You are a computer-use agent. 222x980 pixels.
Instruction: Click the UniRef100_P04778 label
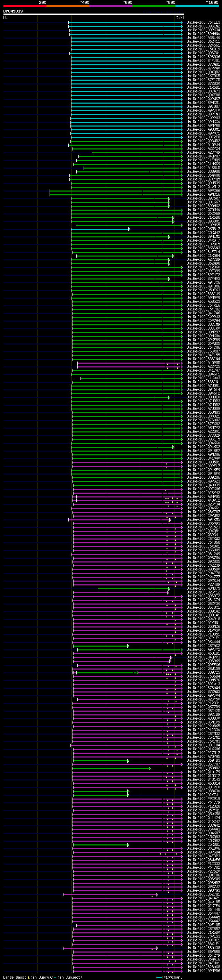tap(203, 573)
